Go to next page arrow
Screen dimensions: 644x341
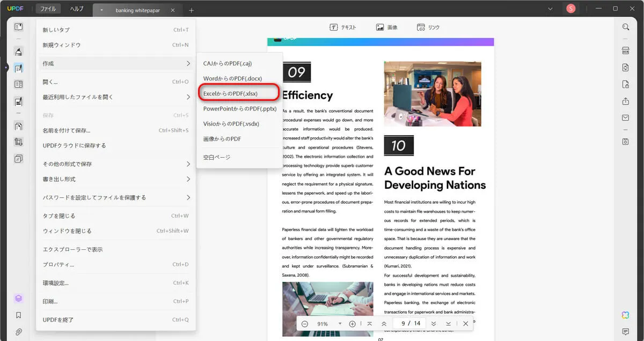pyautogui.click(x=434, y=324)
